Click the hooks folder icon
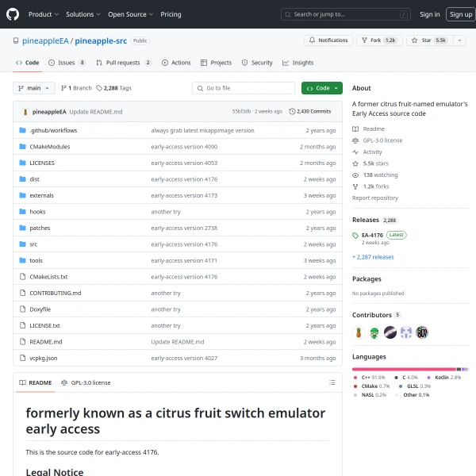Screen dimensions: 476x476 pyautogui.click(x=22, y=211)
